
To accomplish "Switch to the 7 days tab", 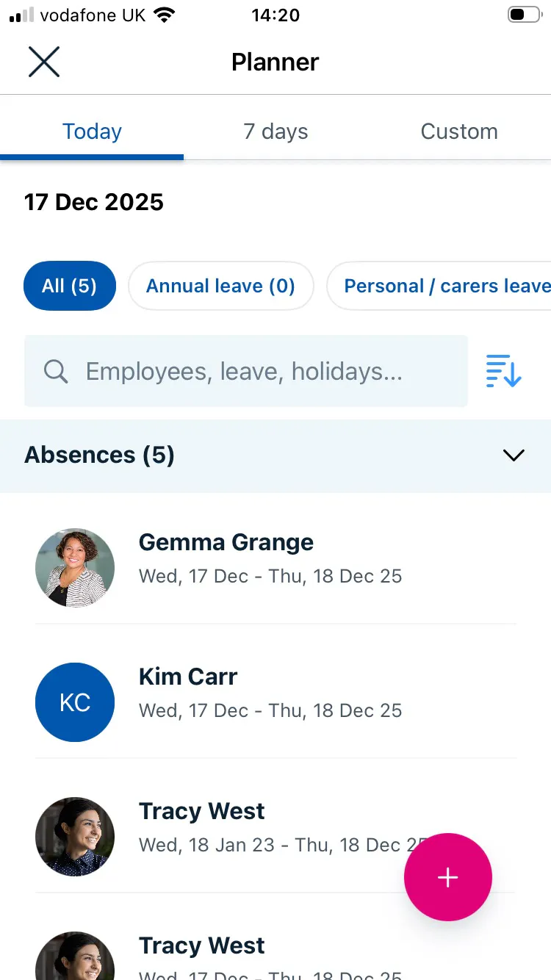I will tap(275, 131).
